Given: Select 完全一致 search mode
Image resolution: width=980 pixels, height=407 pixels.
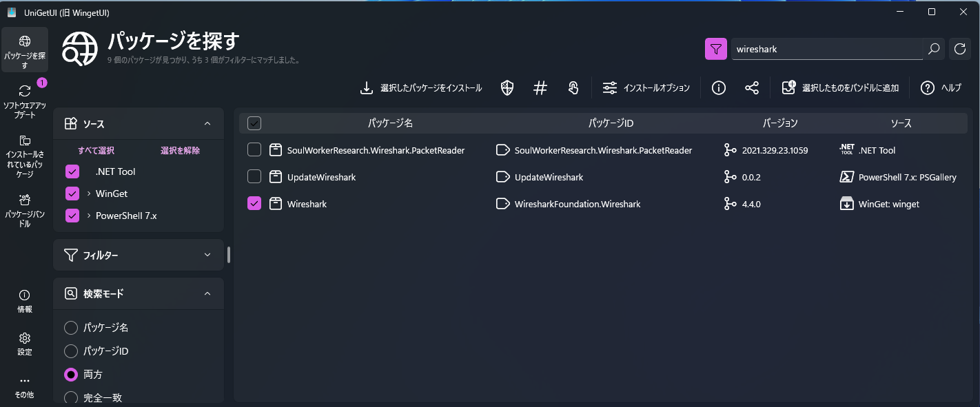Looking at the screenshot, I should pos(71,397).
